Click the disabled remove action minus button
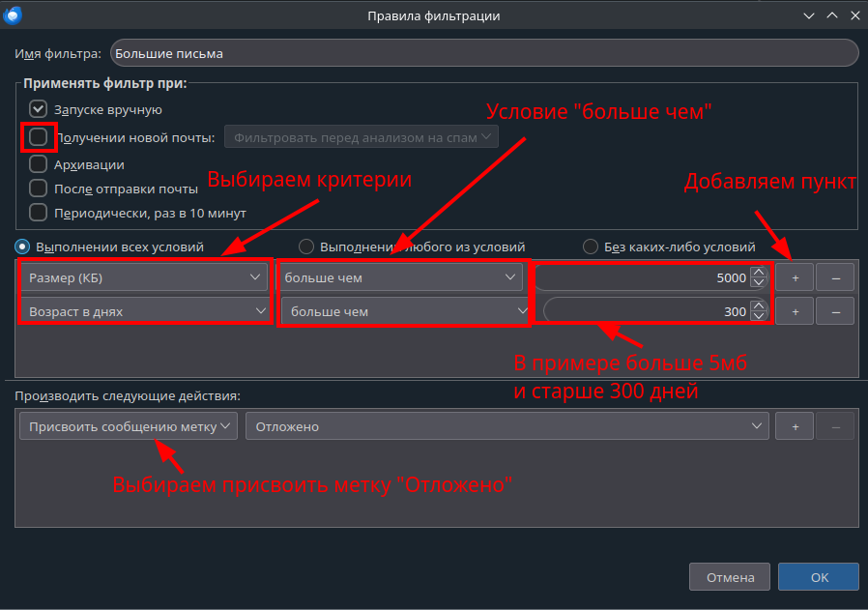The image size is (868, 610). pos(835,425)
